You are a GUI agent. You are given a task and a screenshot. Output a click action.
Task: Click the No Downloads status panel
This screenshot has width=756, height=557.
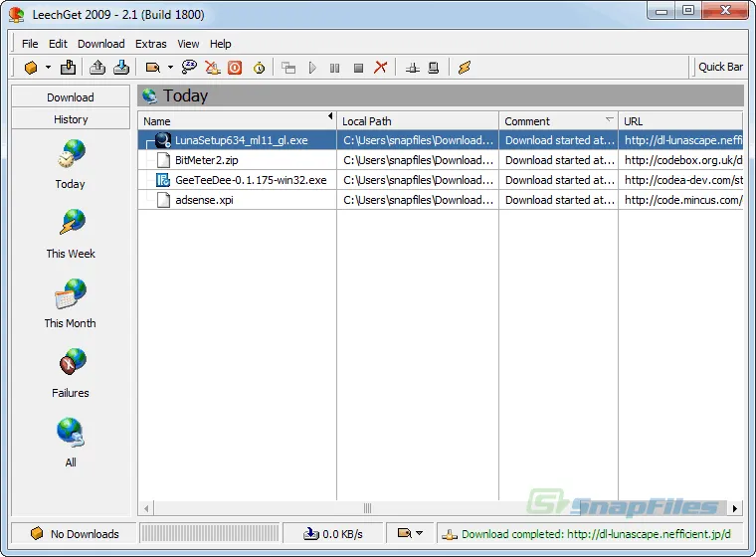(x=74, y=534)
